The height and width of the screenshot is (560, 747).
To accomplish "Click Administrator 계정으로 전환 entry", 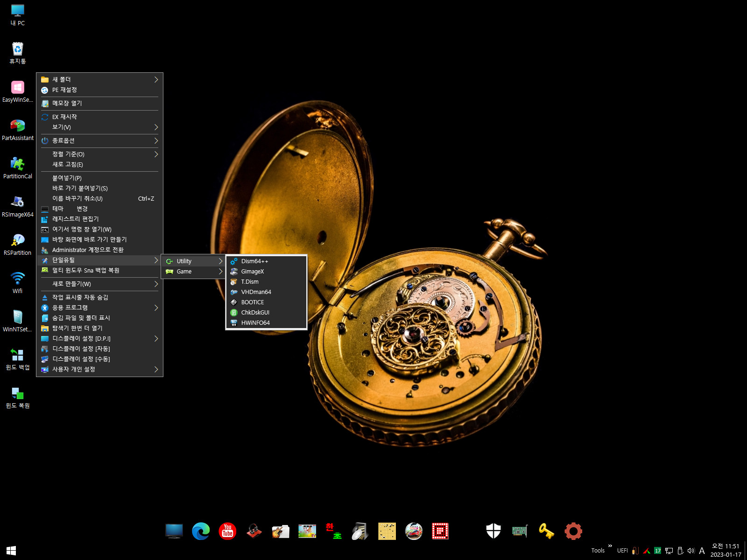I will pyautogui.click(x=99, y=250).
